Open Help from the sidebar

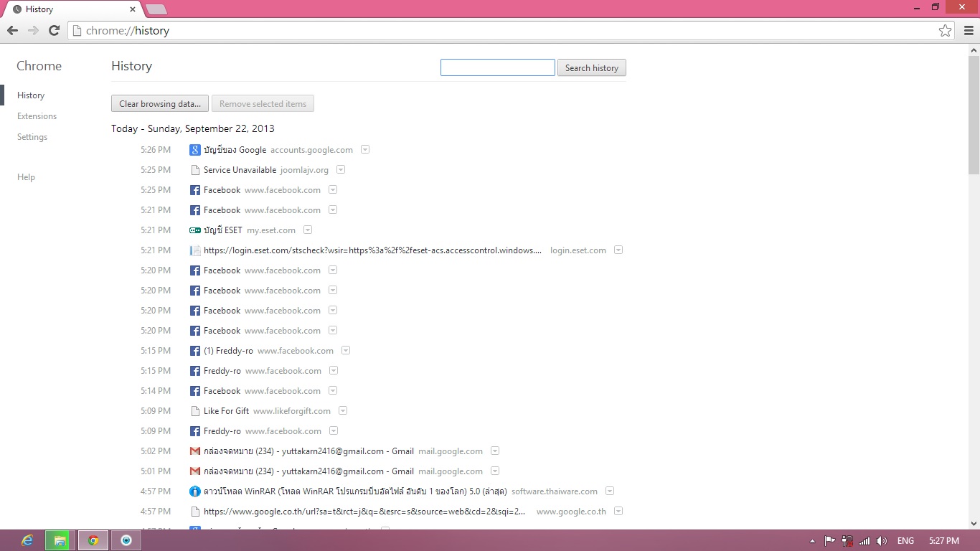click(x=26, y=177)
